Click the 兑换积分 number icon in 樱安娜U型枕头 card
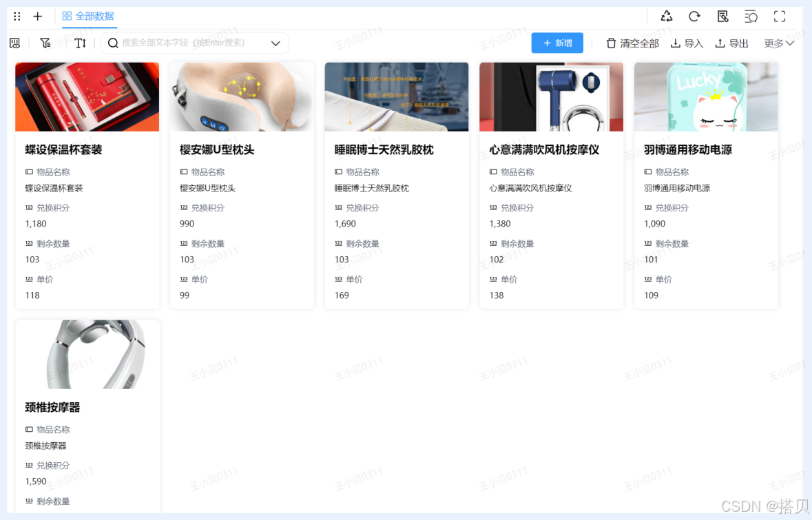 [184, 208]
